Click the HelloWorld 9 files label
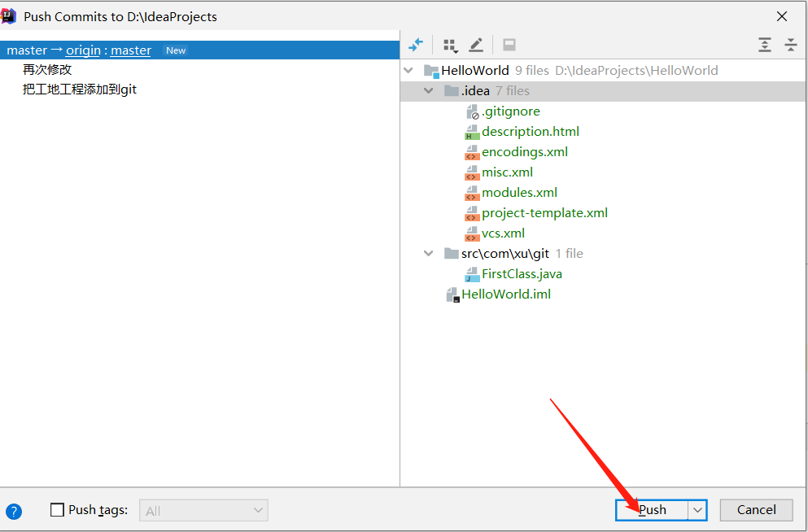 (x=495, y=71)
